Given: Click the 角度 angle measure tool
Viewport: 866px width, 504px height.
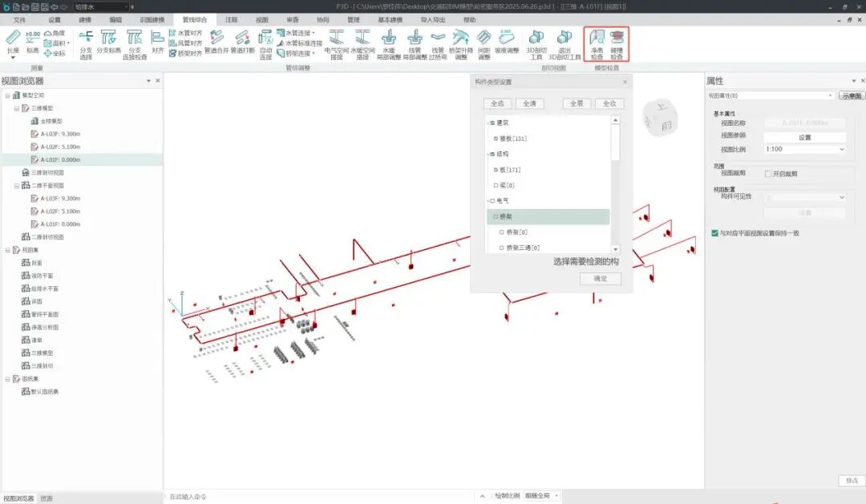Looking at the screenshot, I should point(55,33).
